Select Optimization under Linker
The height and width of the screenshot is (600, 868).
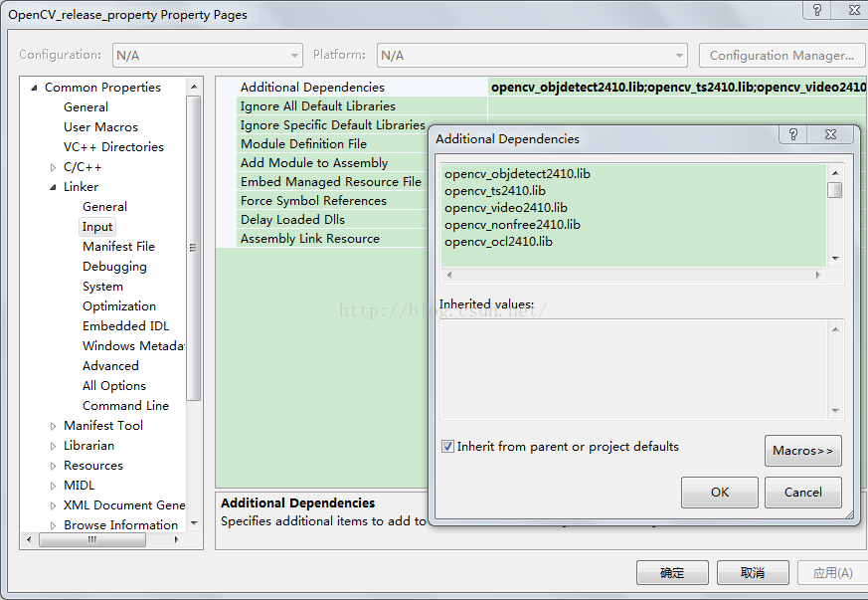point(119,306)
